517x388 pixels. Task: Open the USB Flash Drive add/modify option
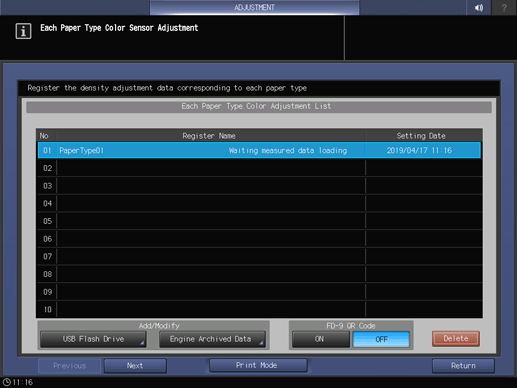93,339
